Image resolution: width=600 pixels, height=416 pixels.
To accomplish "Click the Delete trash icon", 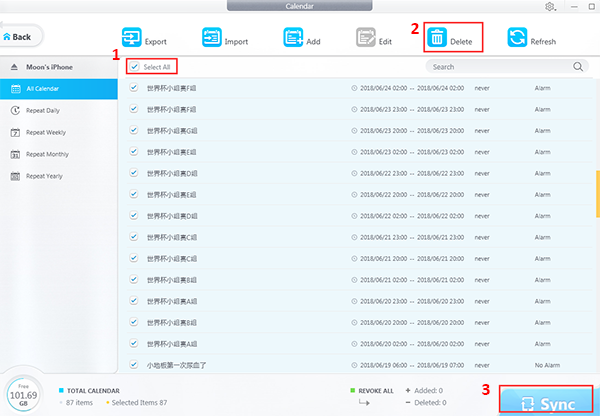I will coord(438,37).
